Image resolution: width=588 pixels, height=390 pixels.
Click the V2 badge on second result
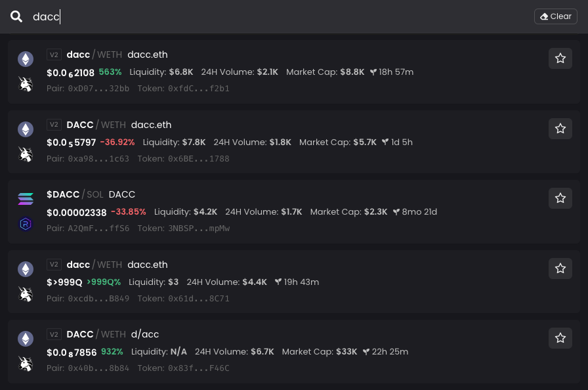coord(54,125)
